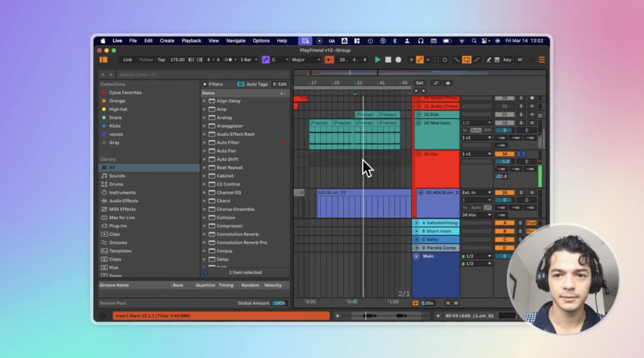The image size is (644, 358).
Task: Fold the 20 New bass track
Action: pyautogui.click(x=418, y=123)
